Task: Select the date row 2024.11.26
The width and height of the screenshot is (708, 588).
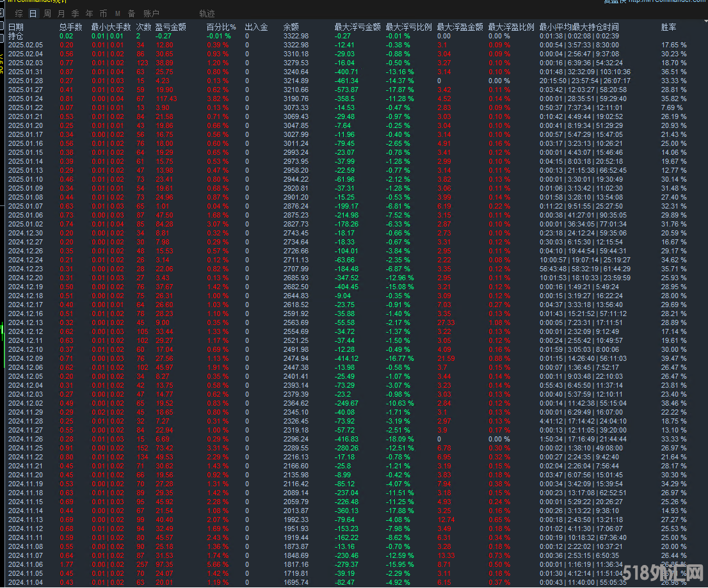Action: pyautogui.click(x=26, y=439)
